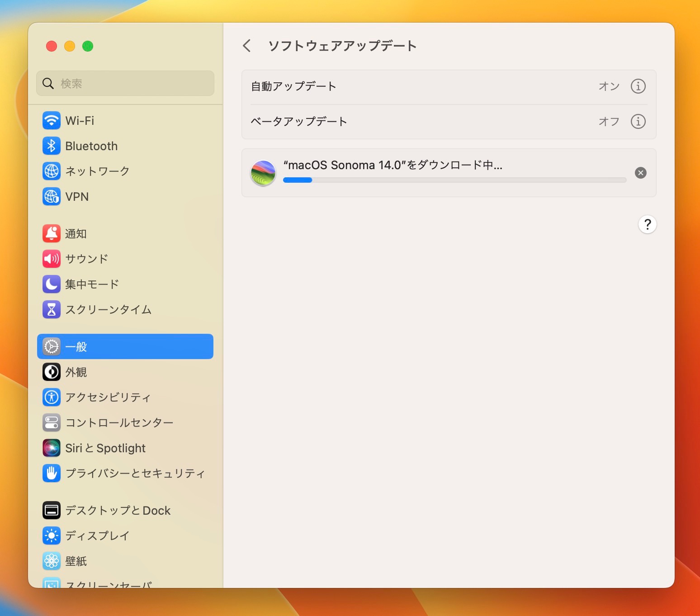Viewport: 700px width, 616px height.
Task: Click the デスクトップと Dock icon
Action: (52, 510)
